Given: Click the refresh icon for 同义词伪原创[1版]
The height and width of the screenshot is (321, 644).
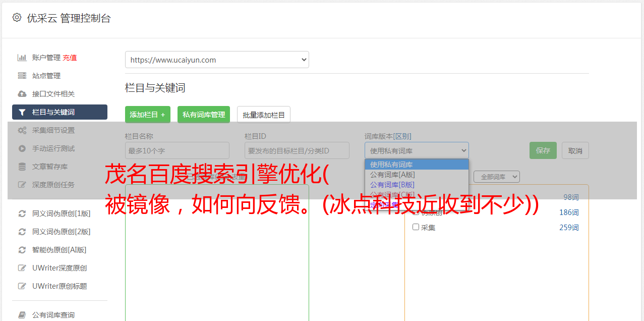Looking at the screenshot, I should click(22, 213).
